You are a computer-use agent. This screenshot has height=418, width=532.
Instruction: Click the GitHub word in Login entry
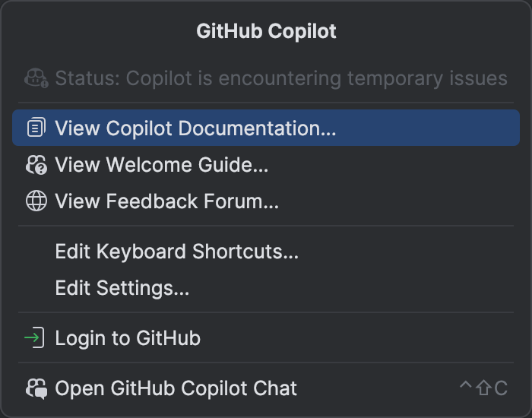169,338
